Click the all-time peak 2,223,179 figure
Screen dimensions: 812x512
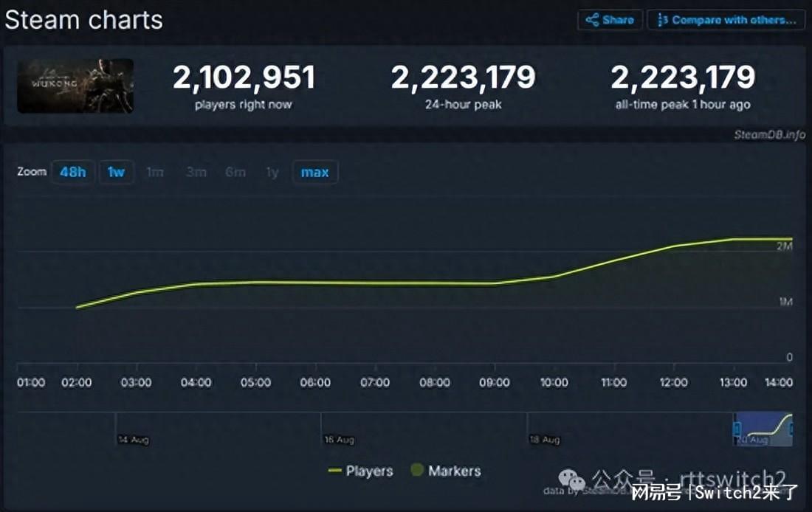coord(683,77)
